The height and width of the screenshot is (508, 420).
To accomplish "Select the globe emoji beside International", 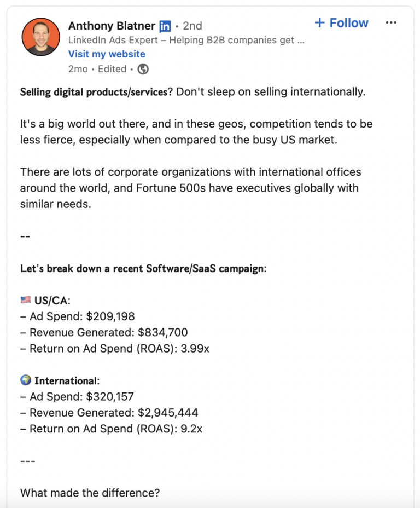I will click(25, 380).
